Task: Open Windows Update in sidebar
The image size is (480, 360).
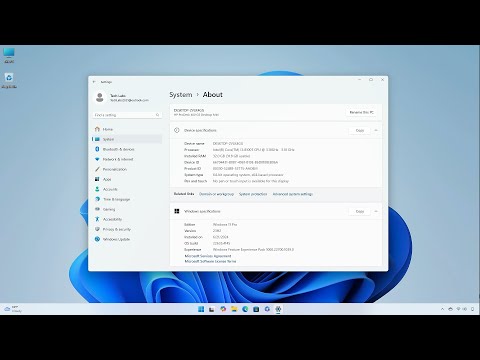Action: [127, 239]
